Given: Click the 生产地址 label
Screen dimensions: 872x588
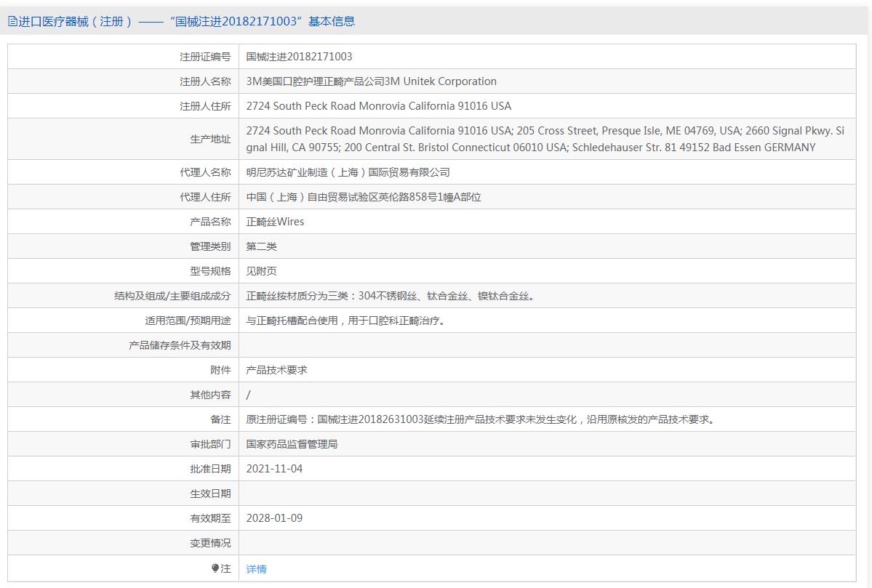Looking at the screenshot, I should click(210, 139).
